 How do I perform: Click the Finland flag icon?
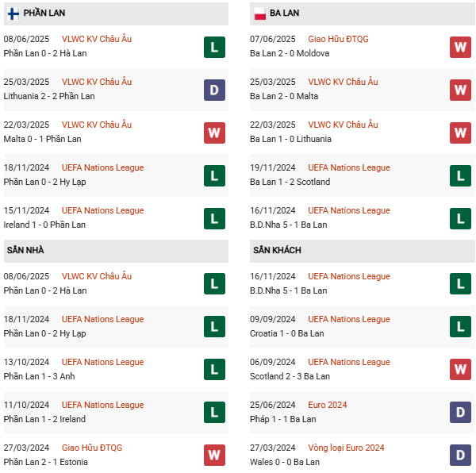click(x=13, y=13)
